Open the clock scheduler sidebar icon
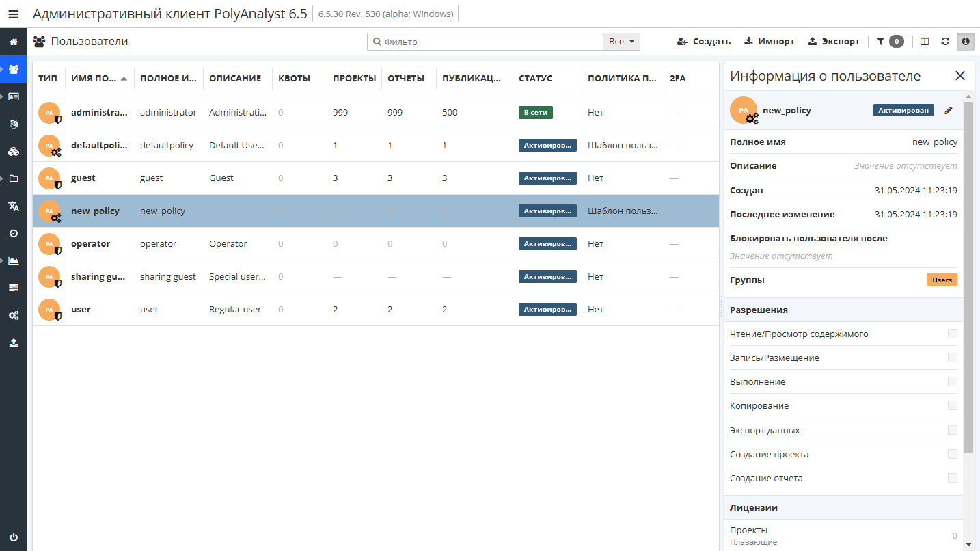The height and width of the screenshot is (551, 980). [14, 233]
